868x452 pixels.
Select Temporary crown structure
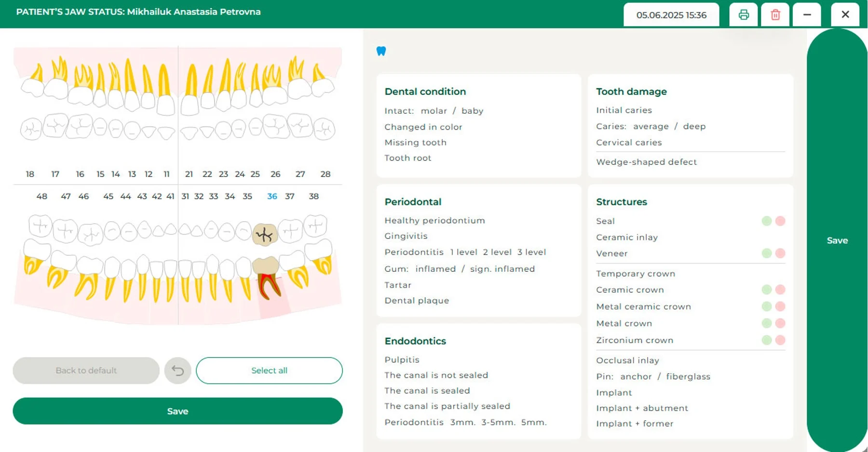point(636,274)
